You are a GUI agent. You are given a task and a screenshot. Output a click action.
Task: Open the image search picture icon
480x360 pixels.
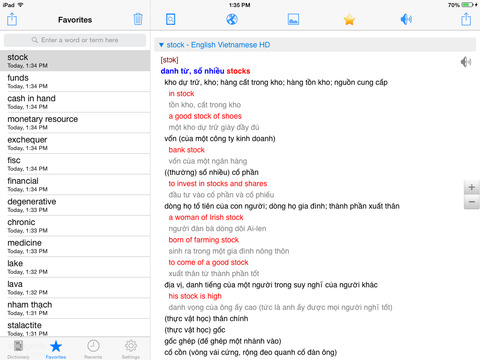click(293, 19)
